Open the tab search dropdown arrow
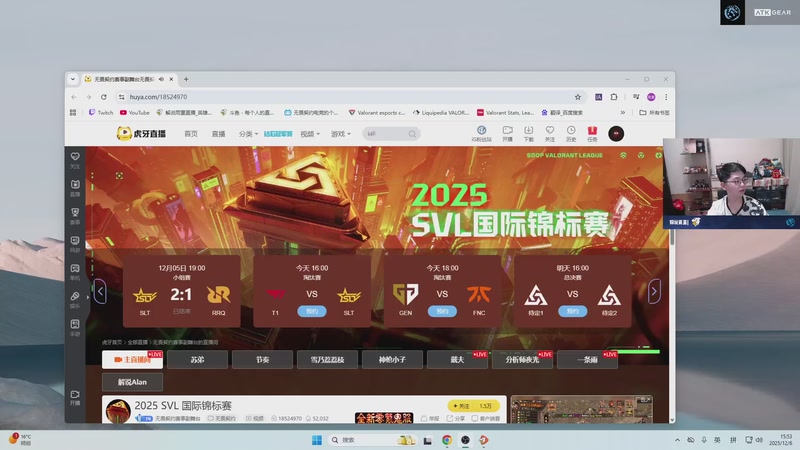Screen dimensions: 800x450 [x=73, y=79]
